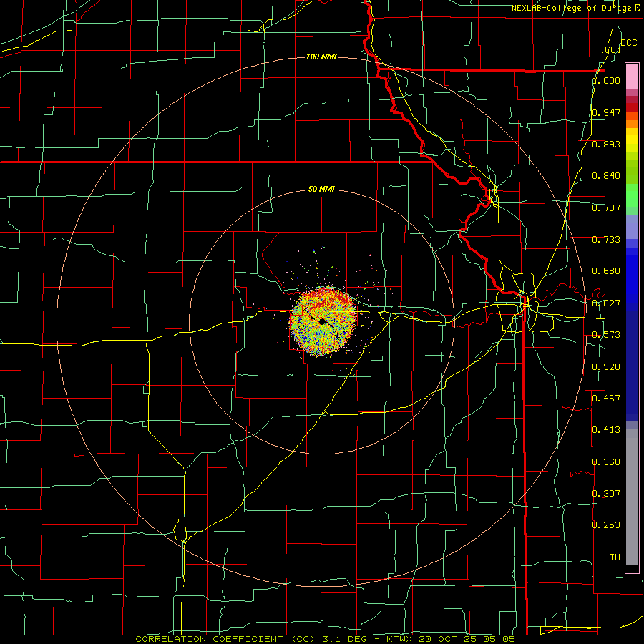Screen dimensions: 644x644
Task: Click the 0.787 scale value
Action: (x=606, y=208)
